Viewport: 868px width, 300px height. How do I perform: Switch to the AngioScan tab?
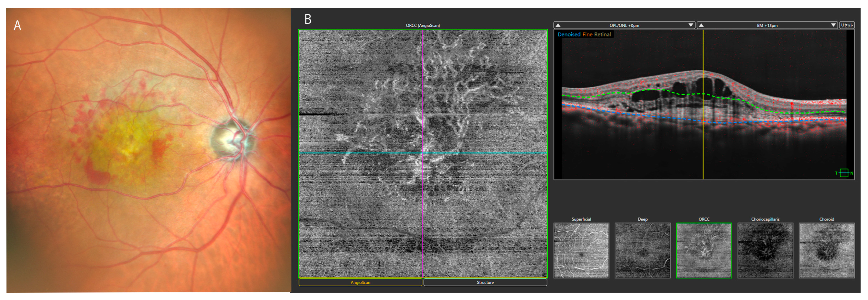click(x=360, y=282)
